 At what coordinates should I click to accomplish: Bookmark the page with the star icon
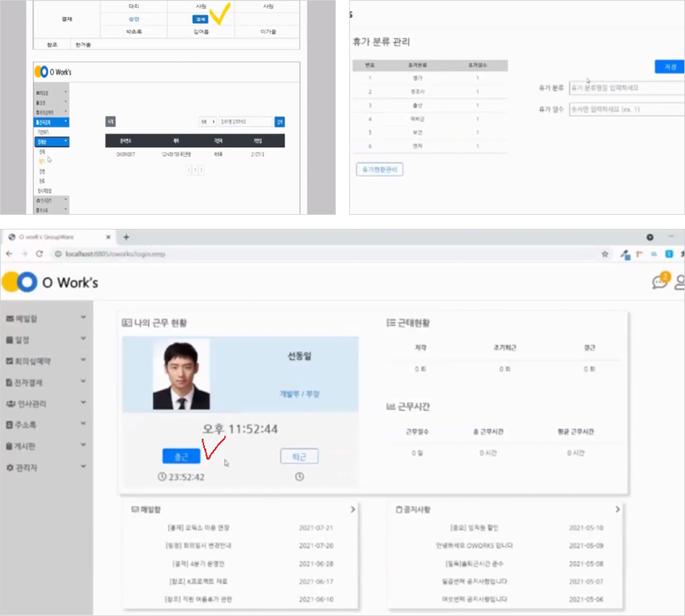605,254
